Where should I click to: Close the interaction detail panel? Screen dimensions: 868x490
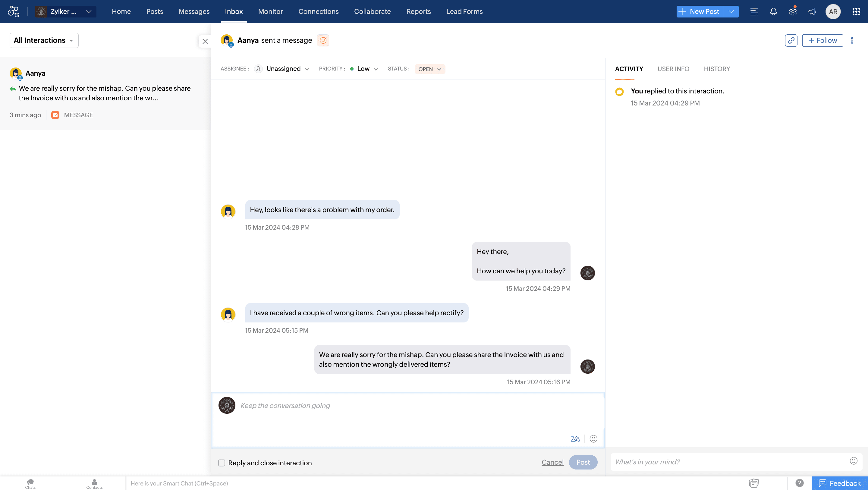[x=205, y=42]
